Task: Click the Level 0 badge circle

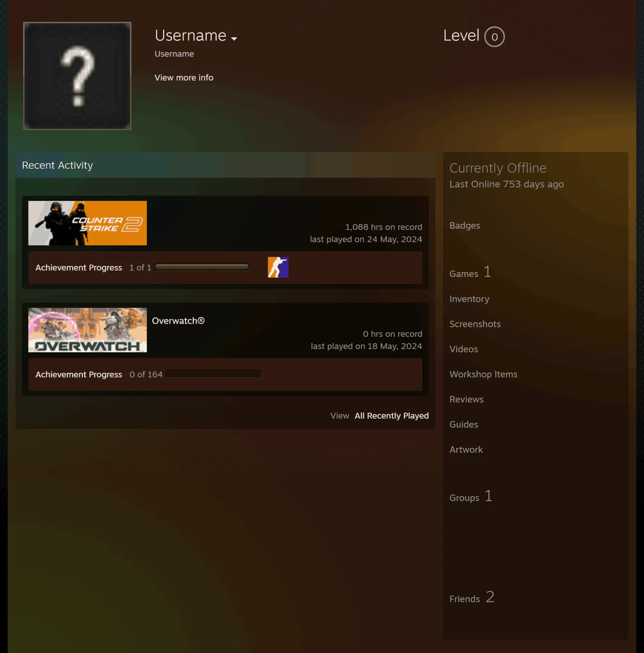Action: click(494, 36)
